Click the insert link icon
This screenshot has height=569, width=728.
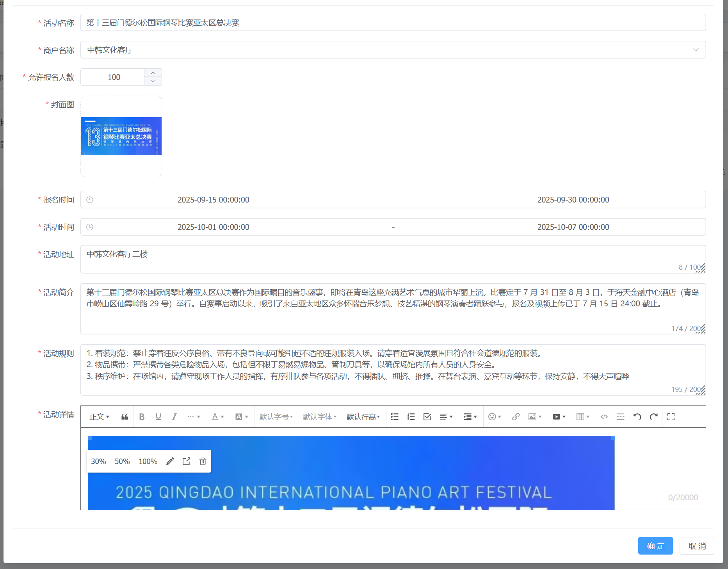(516, 417)
